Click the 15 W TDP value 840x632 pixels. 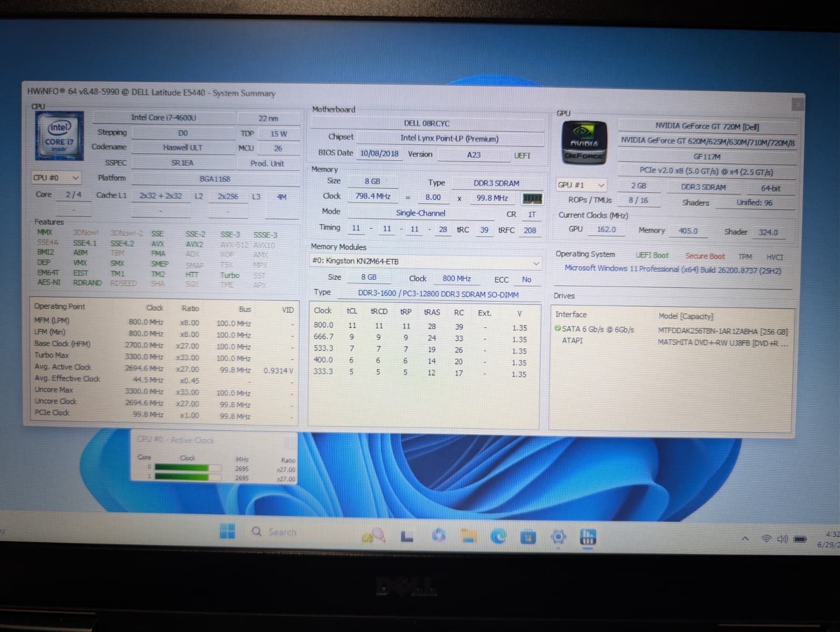279,134
